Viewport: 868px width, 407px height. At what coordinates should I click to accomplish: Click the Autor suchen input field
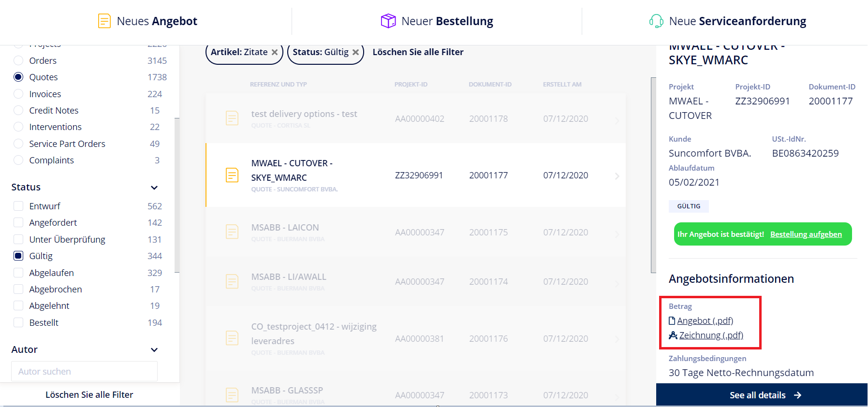(84, 371)
